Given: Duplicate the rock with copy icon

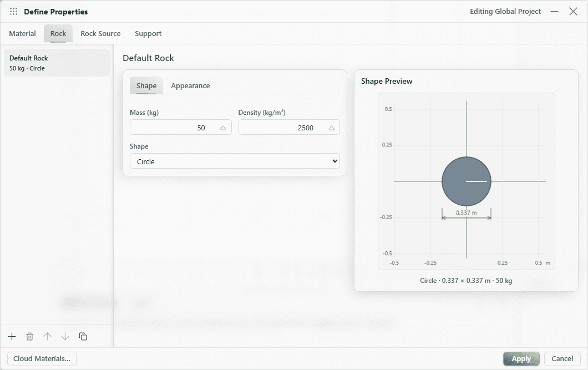Looking at the screenshot, I should click(x=83, y=337).
